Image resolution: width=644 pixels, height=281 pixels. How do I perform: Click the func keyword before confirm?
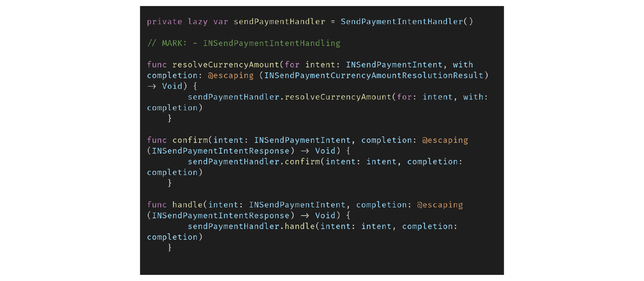click(x=157, y=140)
